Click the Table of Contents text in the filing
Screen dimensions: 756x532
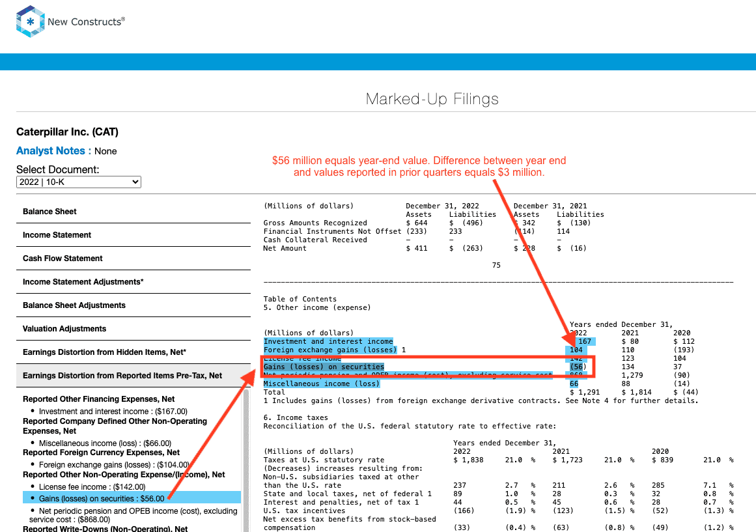[300, 299]
